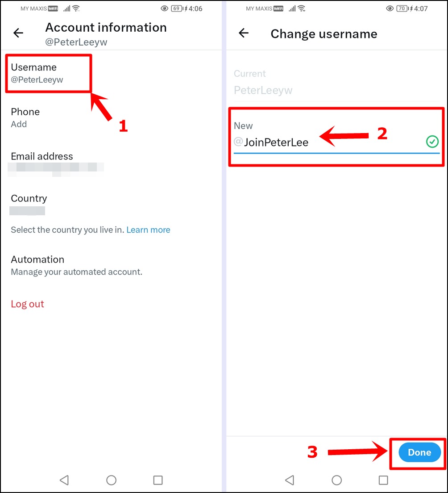
Task: Tap the battery level indicator
Action: point(175,8)
